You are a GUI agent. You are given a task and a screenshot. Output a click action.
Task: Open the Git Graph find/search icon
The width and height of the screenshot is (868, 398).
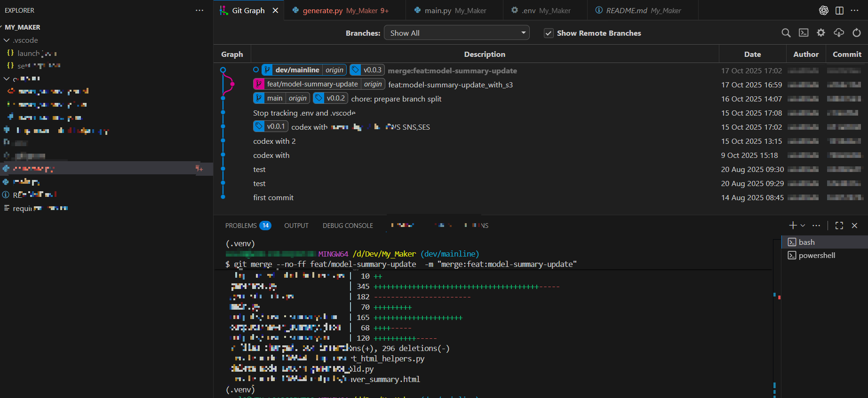pos(786,33)
